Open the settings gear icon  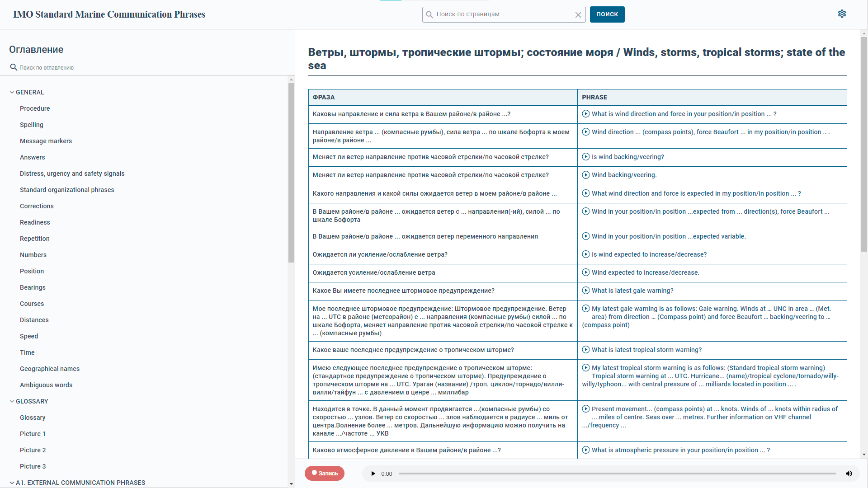[x=842, y=14]
